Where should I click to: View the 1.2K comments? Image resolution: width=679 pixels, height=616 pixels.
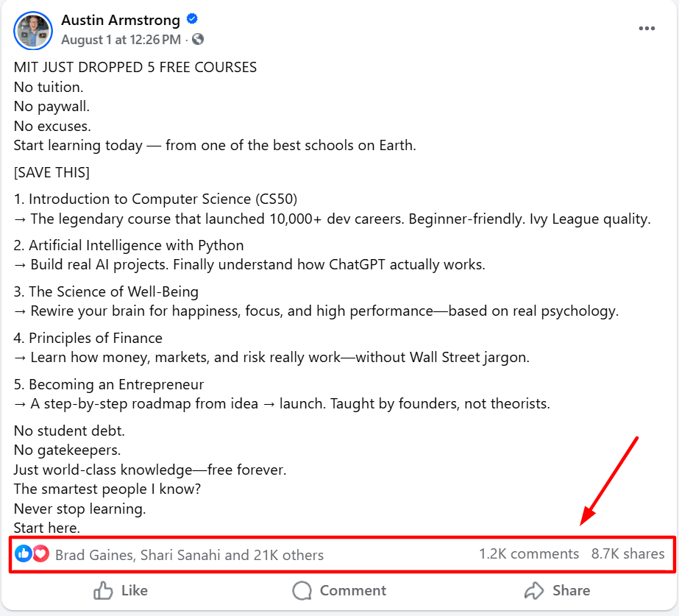pyautogui.click(x=528, y=554)
